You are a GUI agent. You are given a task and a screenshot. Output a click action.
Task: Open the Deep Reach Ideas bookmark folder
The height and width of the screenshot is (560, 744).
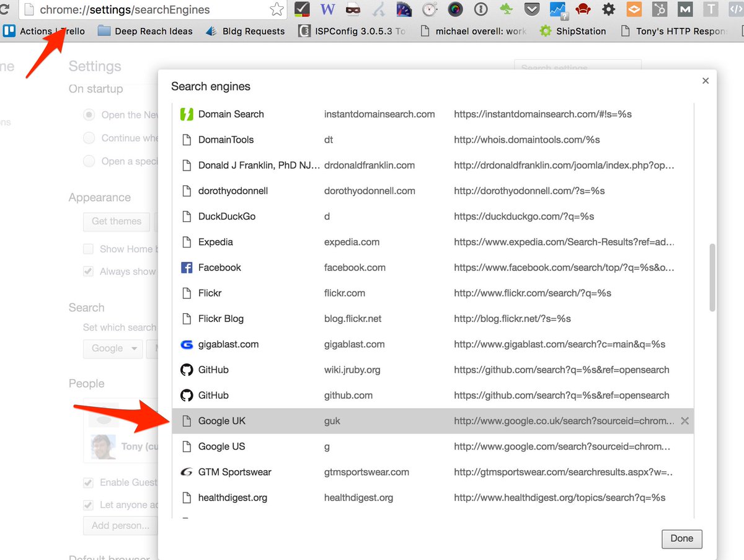tap(145, 31)
